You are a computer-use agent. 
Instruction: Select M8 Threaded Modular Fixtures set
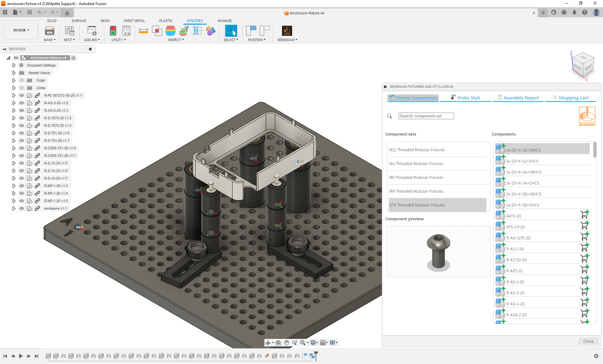tap(416, 191)
